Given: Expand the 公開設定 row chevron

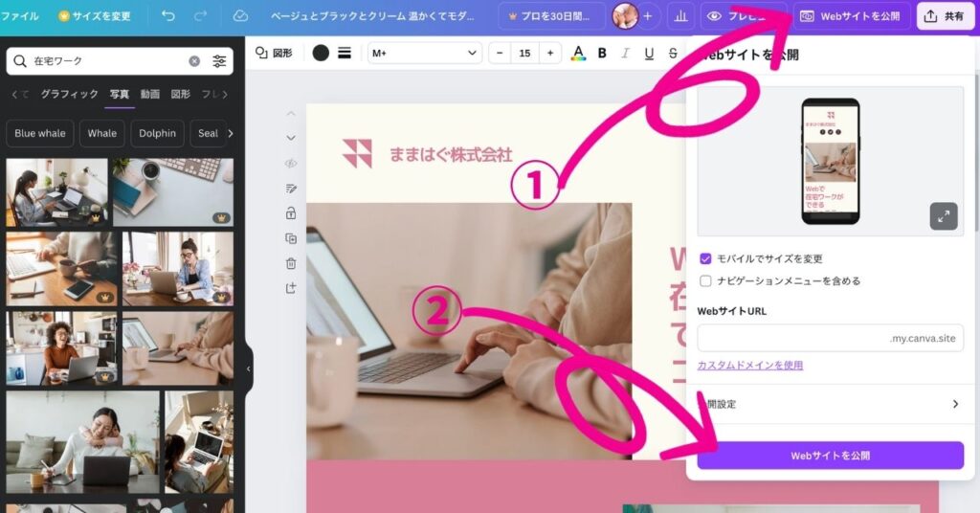Looking at the screenshot, I should [954, 404].
